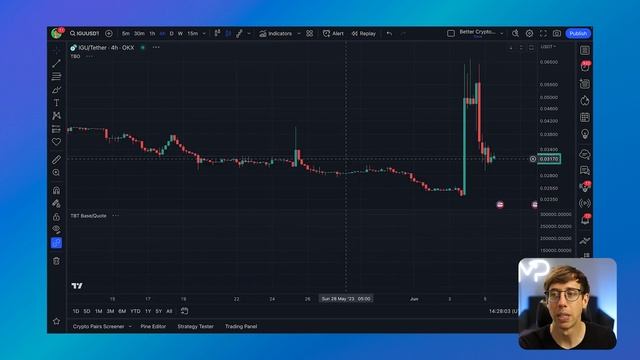This screenshot has height=360, width=640.
Task: Create an Alert
Action: (x=333, y=33)
